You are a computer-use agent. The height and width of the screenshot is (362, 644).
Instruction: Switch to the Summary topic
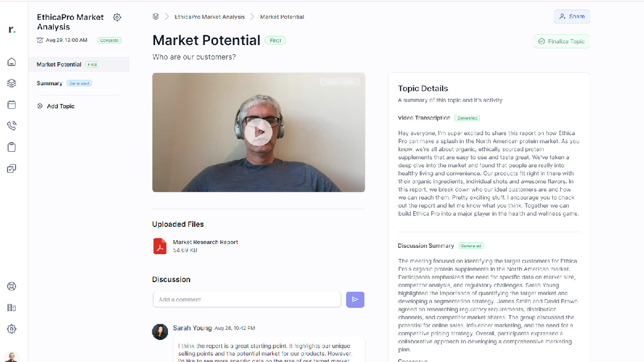(49, 83)
